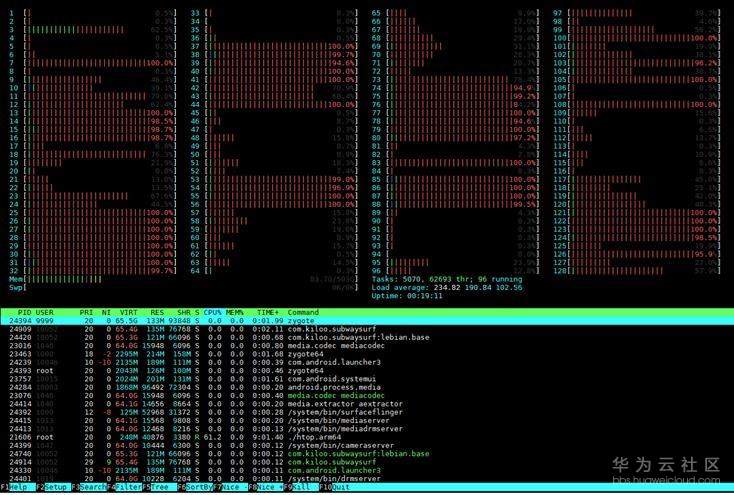
Task: Select the highlighted zygote process 24394
Action: click(x=367, y=321)
